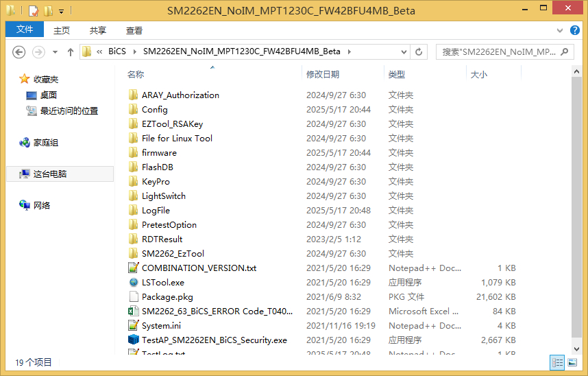Open the LSTool.exe application icon
588x376 pixels.
coord(134,283)
